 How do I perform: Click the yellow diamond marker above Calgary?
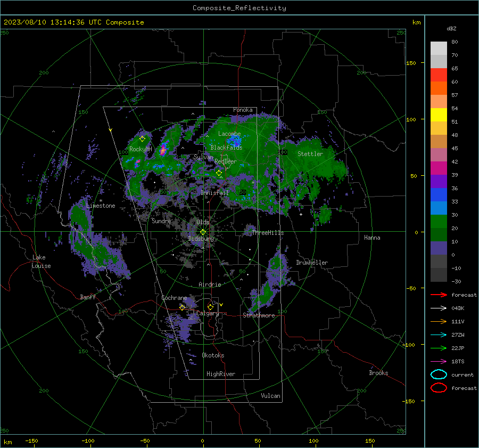click(210, 307)
